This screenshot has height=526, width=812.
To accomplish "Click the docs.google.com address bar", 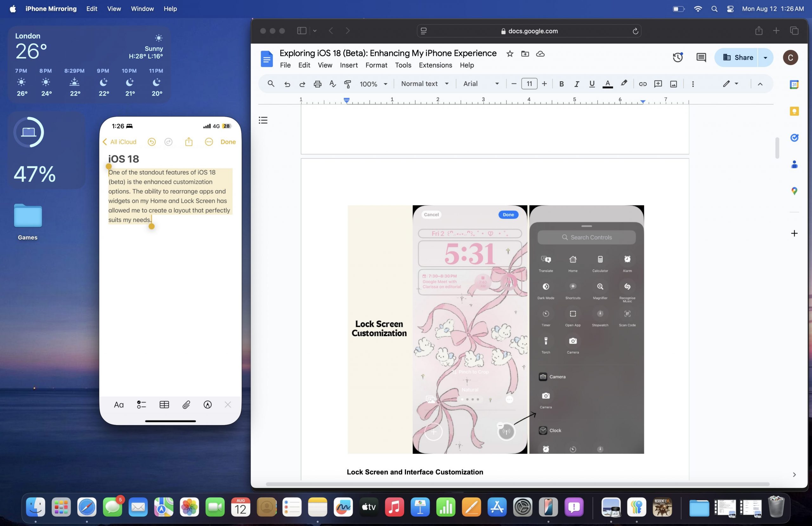I will click(529, 31).
